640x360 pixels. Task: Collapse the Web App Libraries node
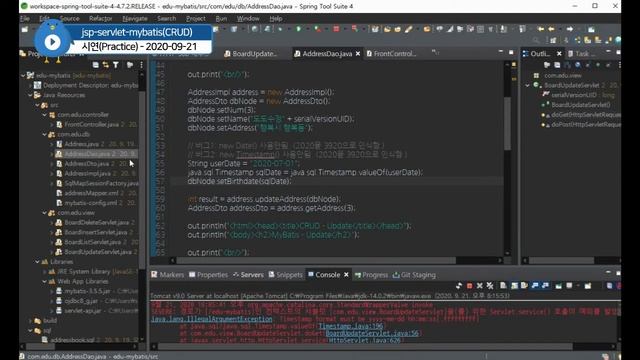[44, 281]
